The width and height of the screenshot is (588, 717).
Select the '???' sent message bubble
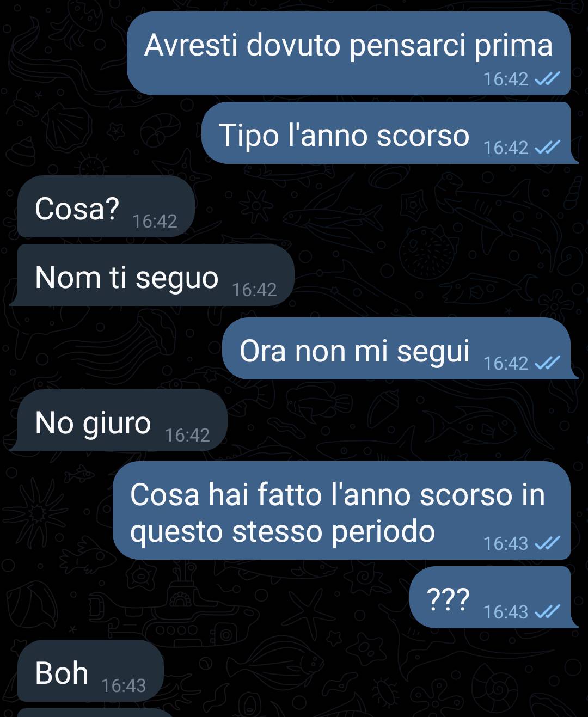coord(493,597)
